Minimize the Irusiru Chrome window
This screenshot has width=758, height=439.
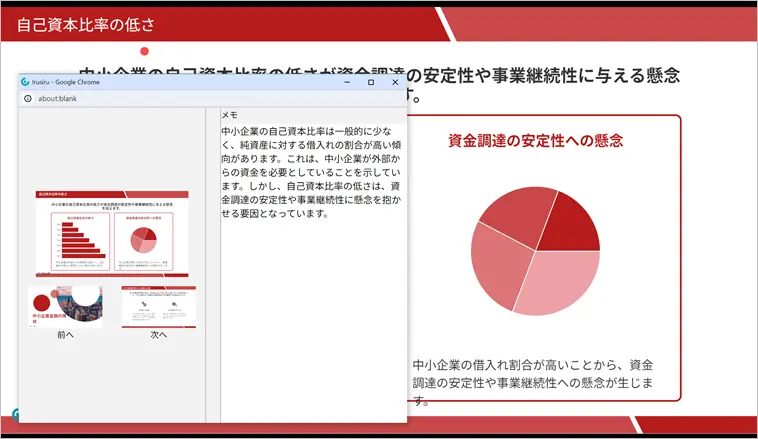click(x=347, y=82)
